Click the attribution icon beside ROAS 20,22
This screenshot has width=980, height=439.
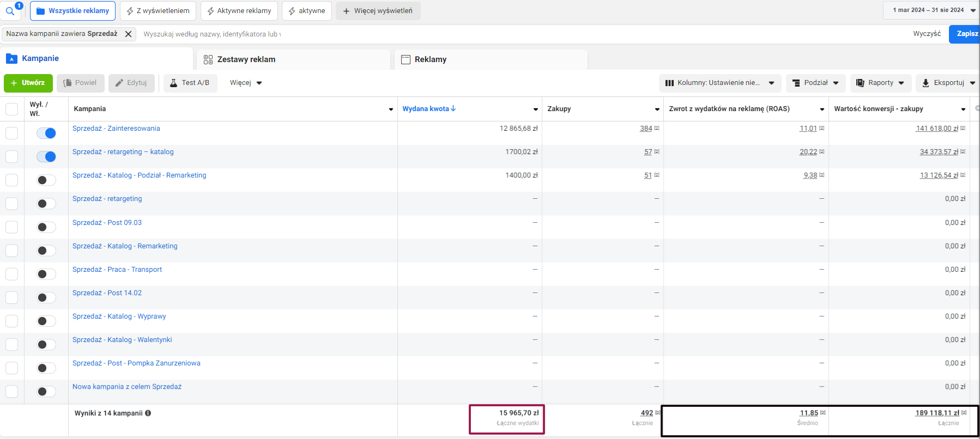click(x=822, y=151)
